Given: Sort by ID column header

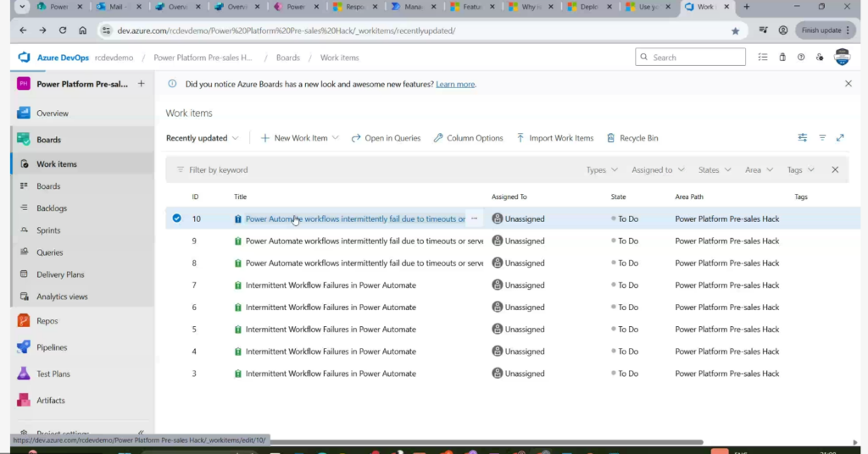Looking at the screenshot, I should pos(195,197).
